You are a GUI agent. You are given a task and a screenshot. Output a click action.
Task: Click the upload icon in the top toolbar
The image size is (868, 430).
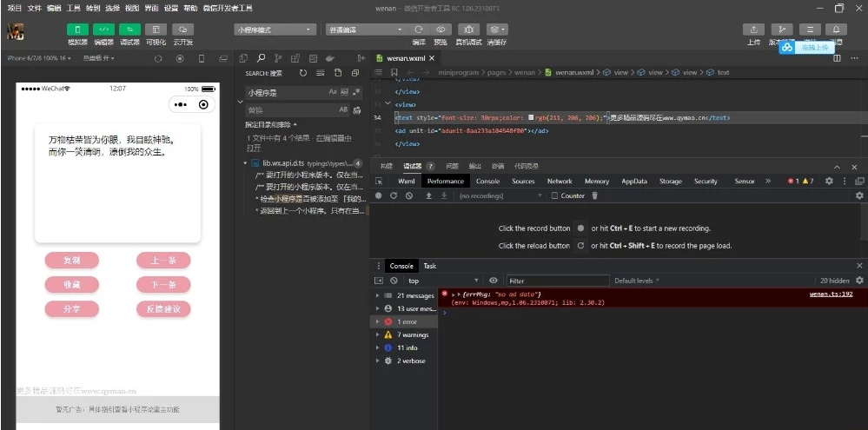[x=753, y=30]
